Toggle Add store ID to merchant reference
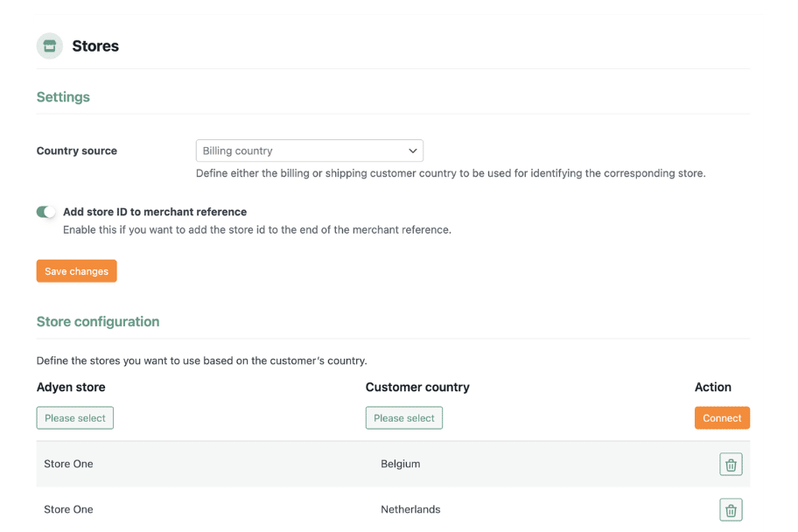Screen dimensions: 798x532 (45, 212)
